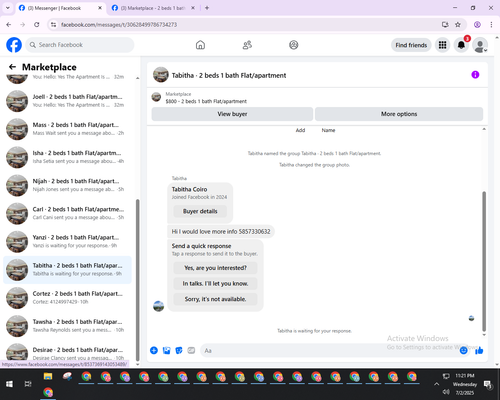Go back in browser history
500x400 pixels.
(9, 25)
